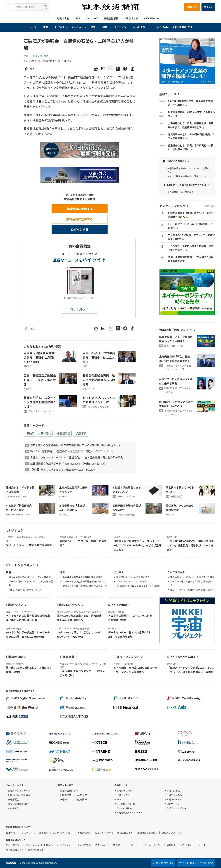Click the X icon below the article
This screenshot has width=221, height=868.
pyautogui.click(x=118, y=329)
